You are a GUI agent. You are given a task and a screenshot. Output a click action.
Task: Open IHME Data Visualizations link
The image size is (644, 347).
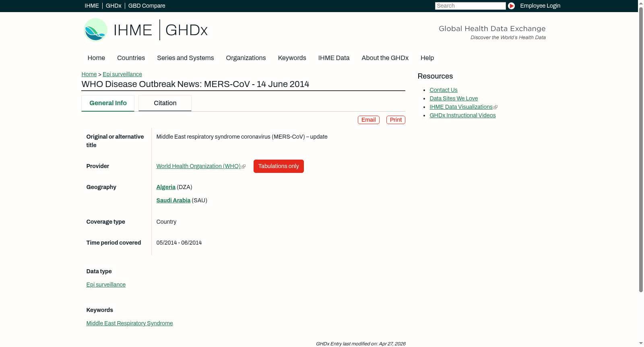point(461,107)
